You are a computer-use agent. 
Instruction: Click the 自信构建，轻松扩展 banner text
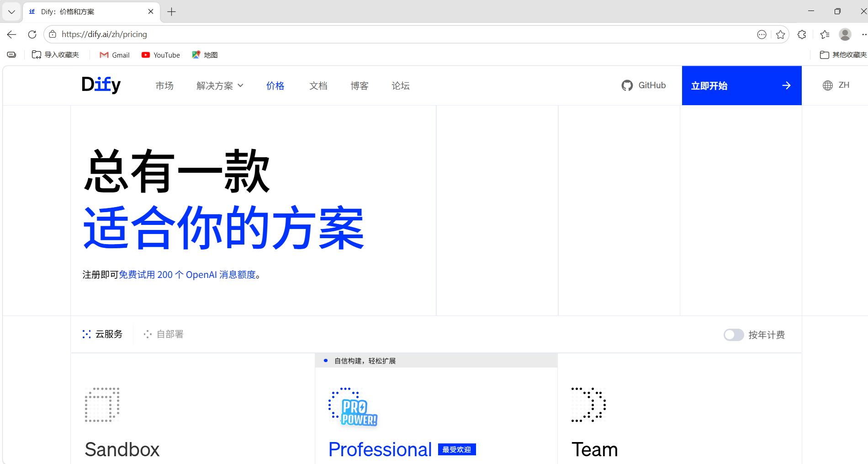tap(365, 361)
